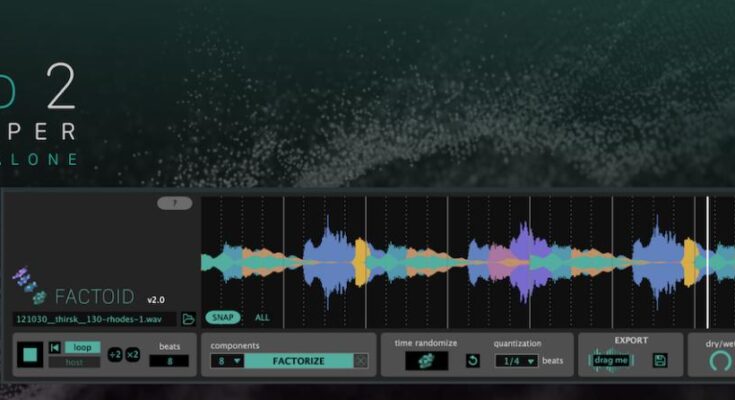
Task: Click the multiply-by-two beats icon
Action: (133, 355)
